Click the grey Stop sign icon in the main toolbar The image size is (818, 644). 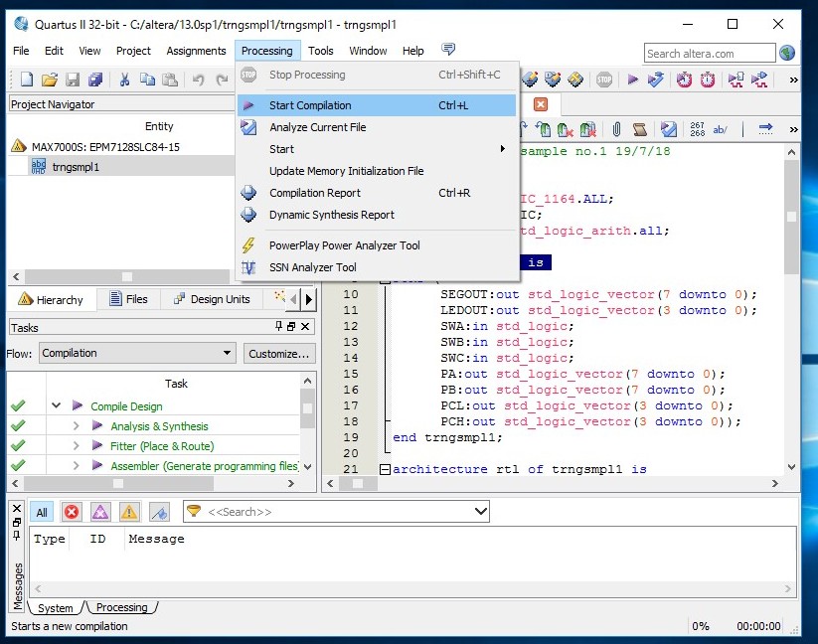604,80
